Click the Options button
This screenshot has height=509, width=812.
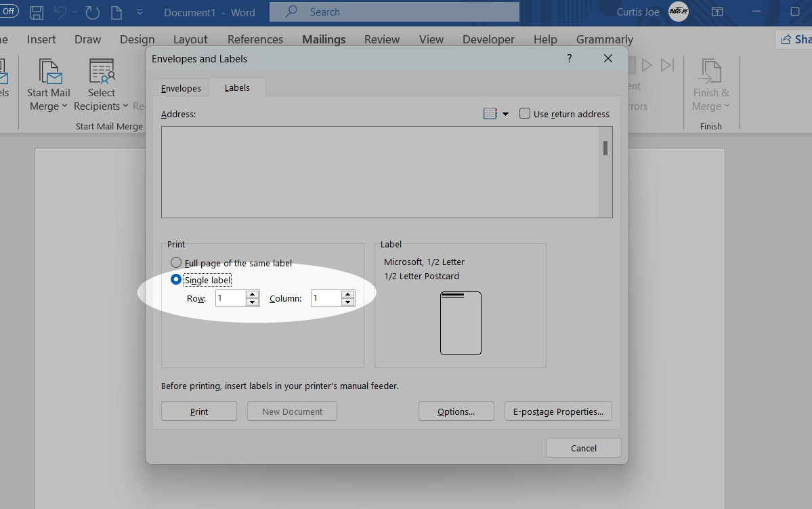pos(456,411)
